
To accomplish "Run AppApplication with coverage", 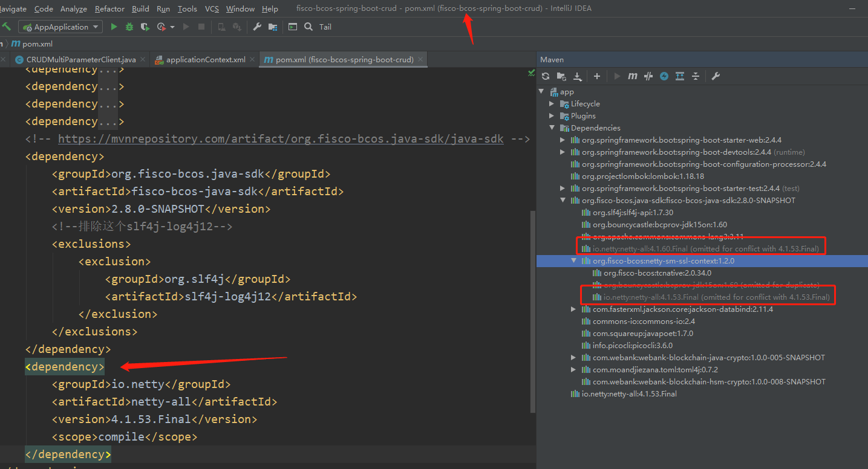I will [x=145, y=27].
